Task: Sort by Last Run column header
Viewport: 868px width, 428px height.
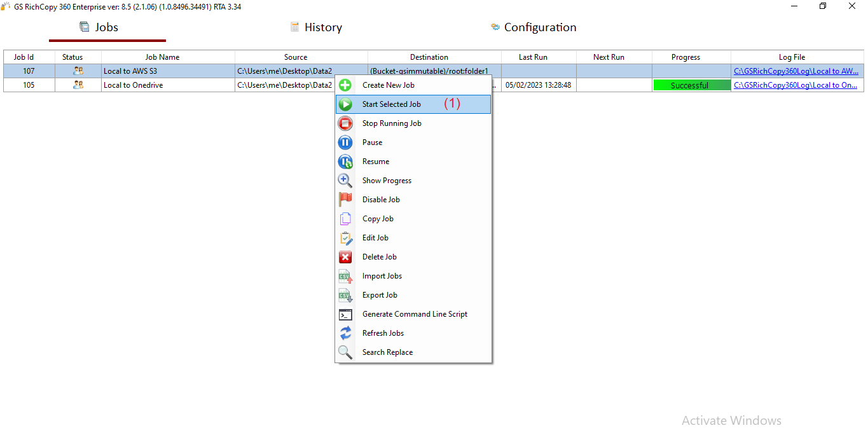Action: pos(539,57)
